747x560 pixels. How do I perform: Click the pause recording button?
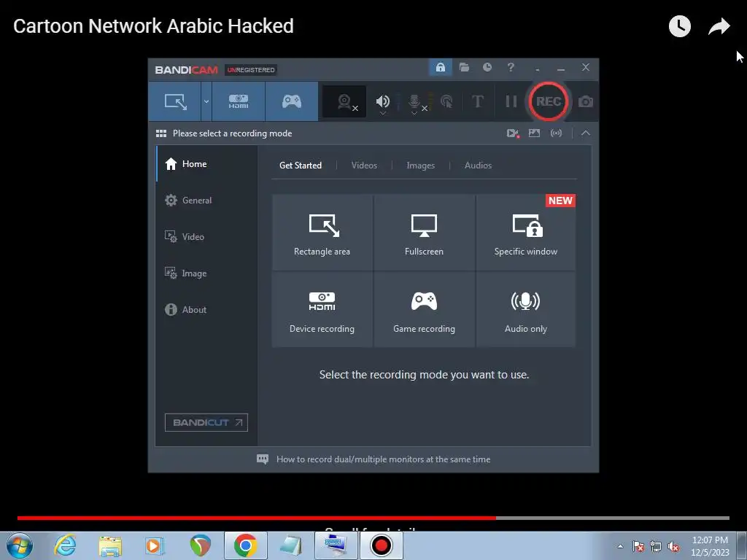click(511, 101)
